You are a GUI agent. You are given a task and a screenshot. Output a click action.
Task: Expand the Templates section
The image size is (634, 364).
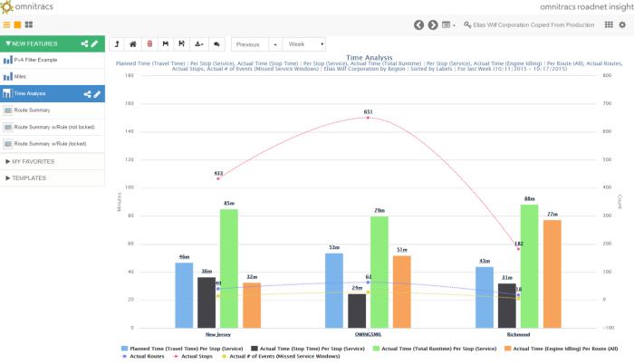[x=26, y=177]
